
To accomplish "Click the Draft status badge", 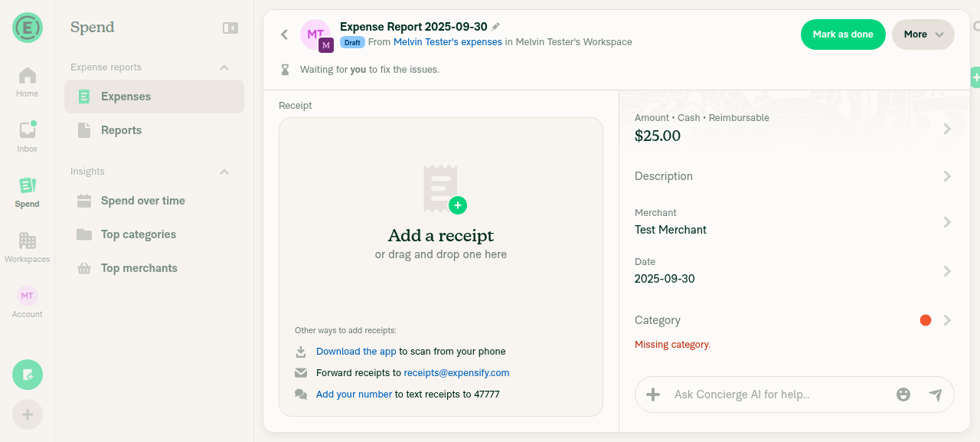I will [x=352, y=42].
